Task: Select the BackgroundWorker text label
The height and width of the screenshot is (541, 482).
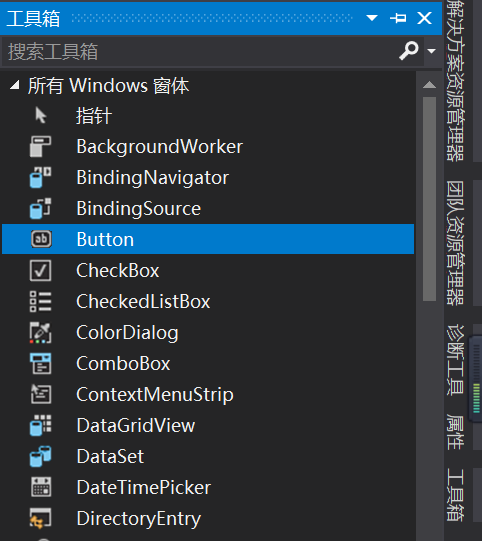Action: pos(159,147)
